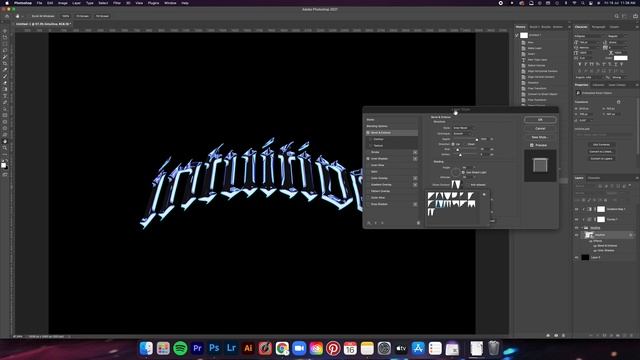Enable the Anti-aliased checkbox
640x360 pixels.
[x=468, y=185]
